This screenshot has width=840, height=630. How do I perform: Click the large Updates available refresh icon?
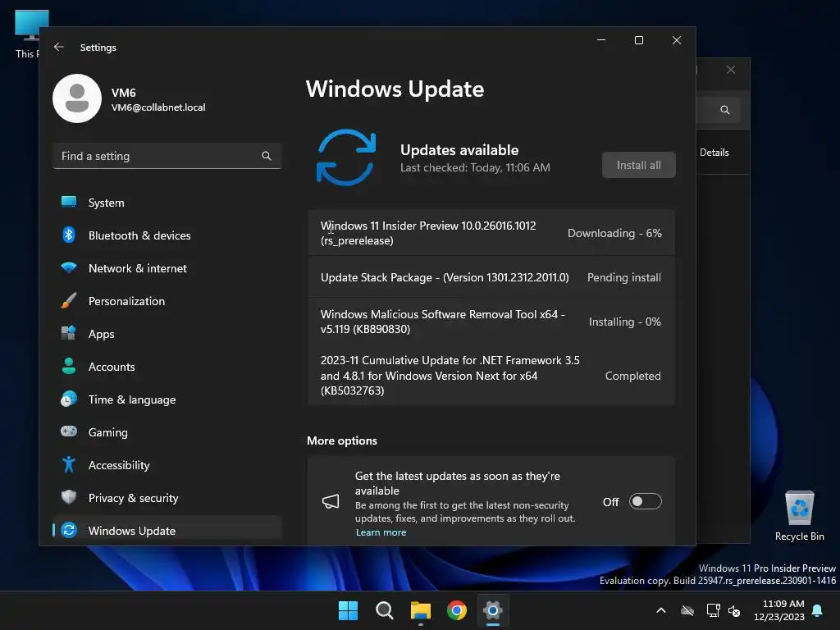pyautogui.click(x=346, y=157)
